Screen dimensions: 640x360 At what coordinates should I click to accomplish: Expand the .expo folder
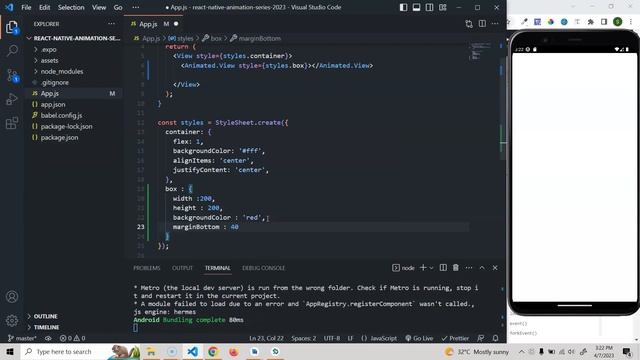point(73,49)
